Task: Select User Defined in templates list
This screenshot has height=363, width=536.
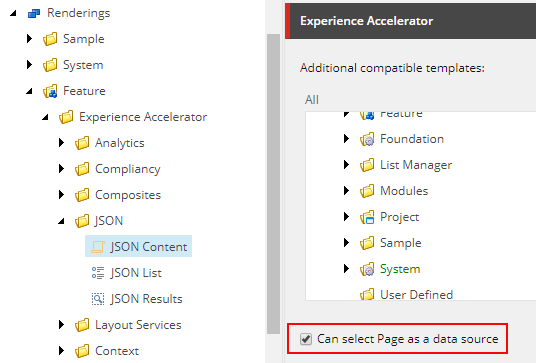Action: (416, 295)
